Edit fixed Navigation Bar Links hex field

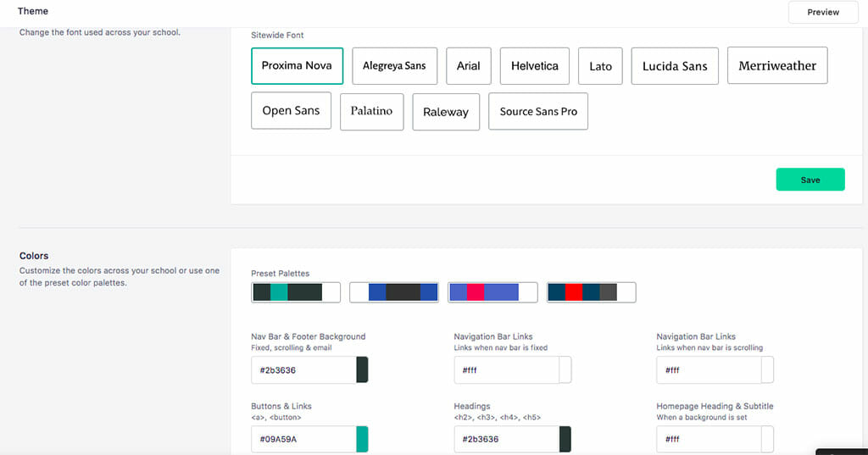click(x=507, y=369)
